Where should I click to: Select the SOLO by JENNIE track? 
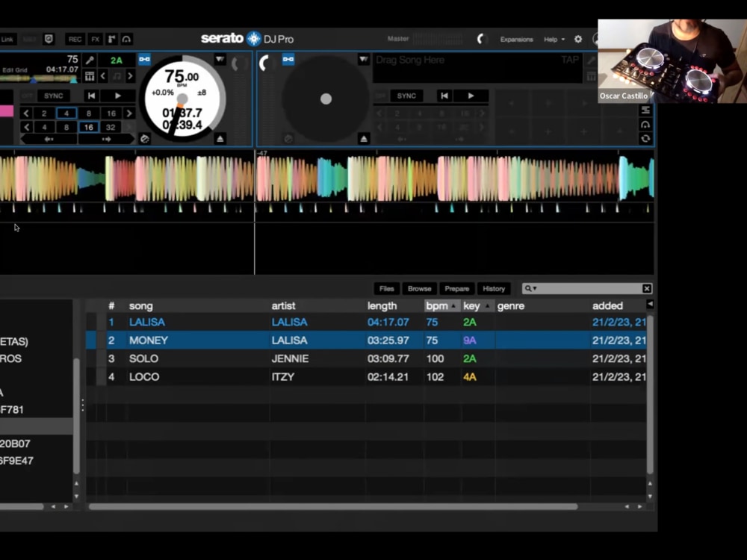click(x=366, y=358)
